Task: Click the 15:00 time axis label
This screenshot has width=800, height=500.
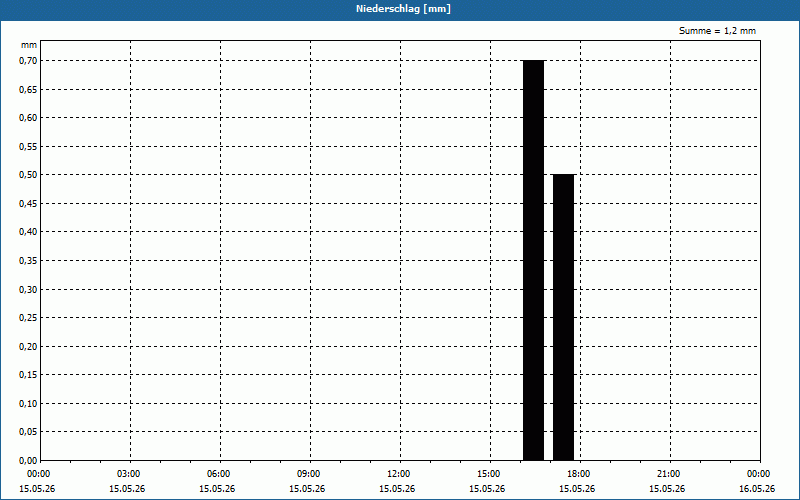Action: [490, 474]
